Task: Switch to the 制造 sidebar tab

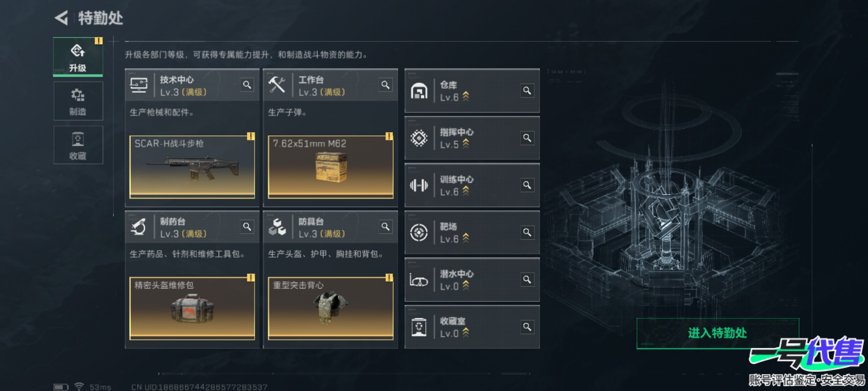Action: pos(78,101)
